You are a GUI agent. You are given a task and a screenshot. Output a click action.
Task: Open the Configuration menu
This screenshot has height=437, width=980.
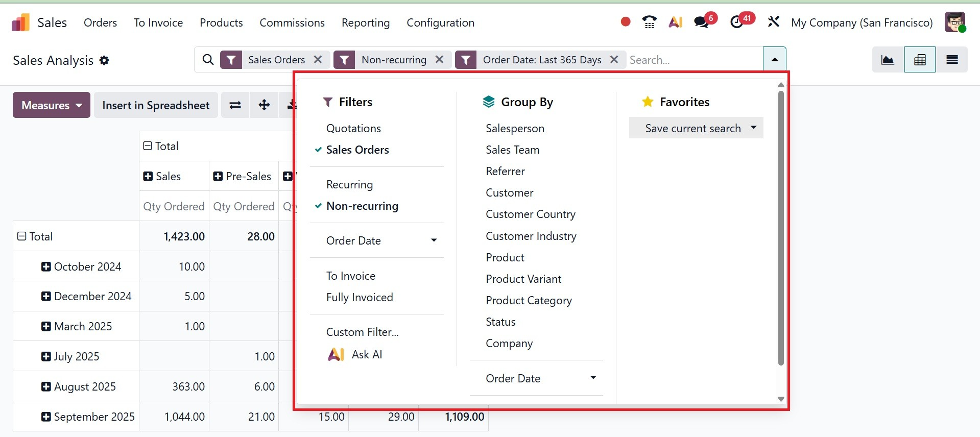coord(440,22)
